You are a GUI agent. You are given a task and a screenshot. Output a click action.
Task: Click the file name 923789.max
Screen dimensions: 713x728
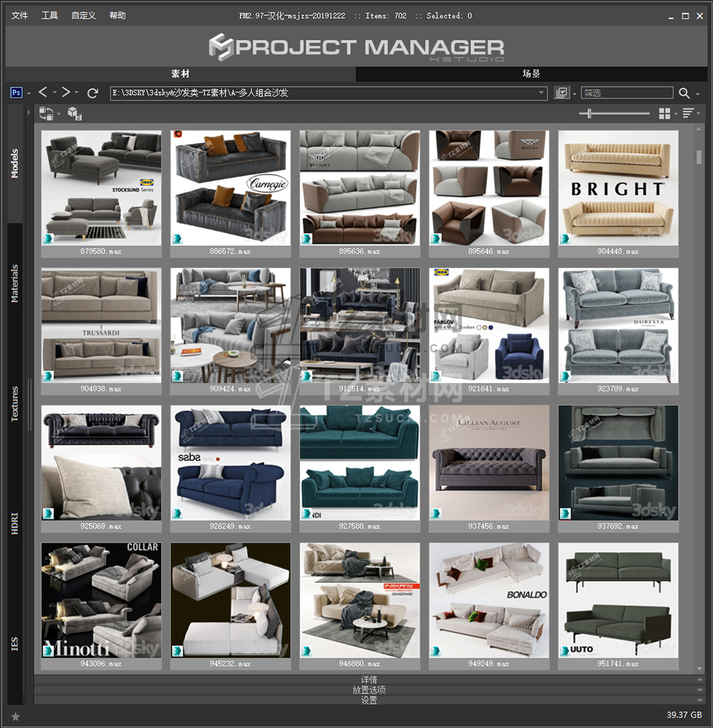618,388
